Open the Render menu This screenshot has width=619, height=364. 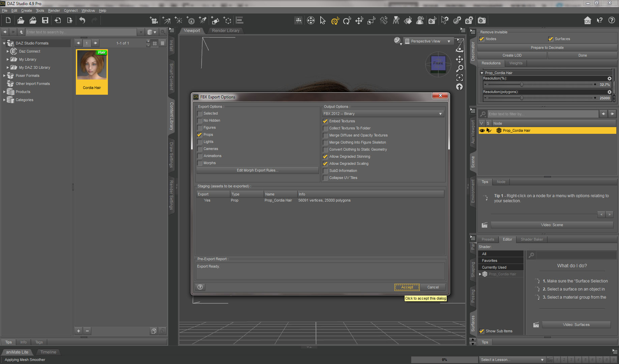[x=54, y=10]
